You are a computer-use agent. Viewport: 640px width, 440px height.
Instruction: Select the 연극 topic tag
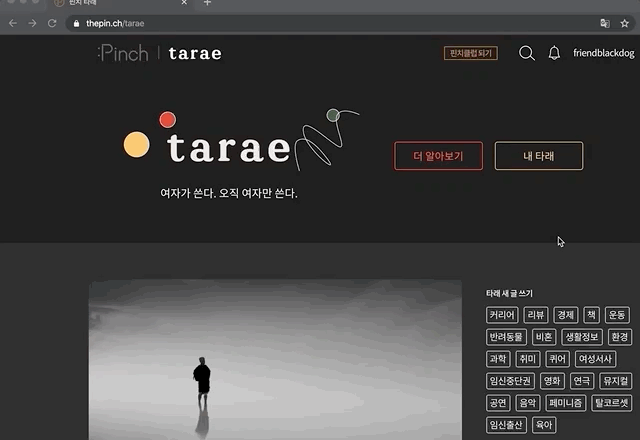582,381
